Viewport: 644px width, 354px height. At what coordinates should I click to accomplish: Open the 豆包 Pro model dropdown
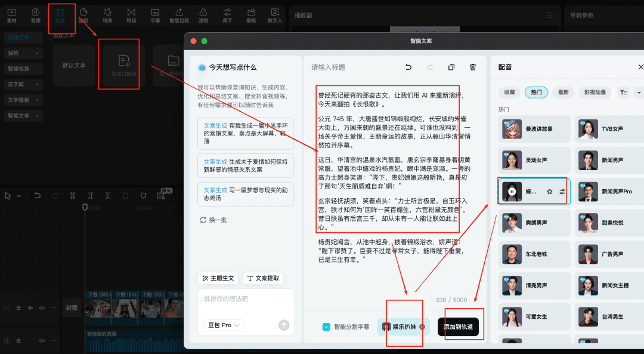(224, 325)
